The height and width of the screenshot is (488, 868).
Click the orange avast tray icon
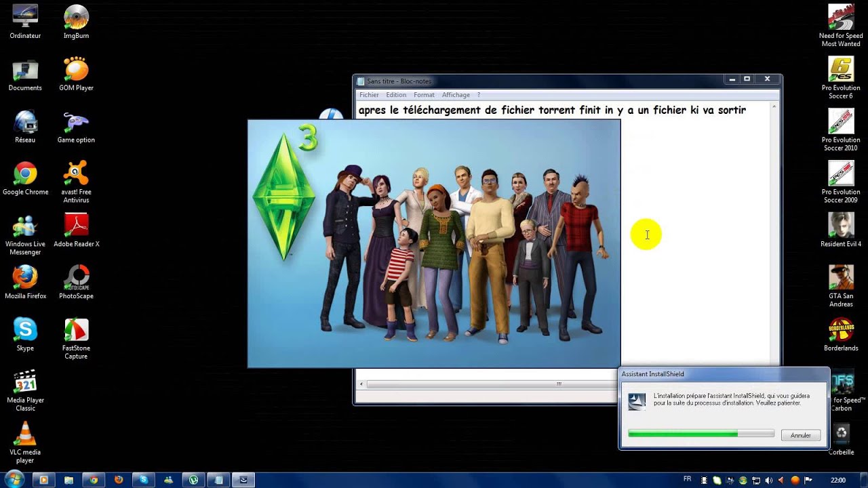(795, 480)
